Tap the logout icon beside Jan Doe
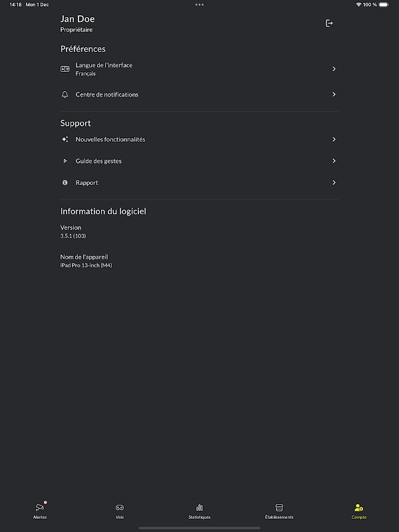The height and width of the screenshot is (532, 399). coord(329,23)
